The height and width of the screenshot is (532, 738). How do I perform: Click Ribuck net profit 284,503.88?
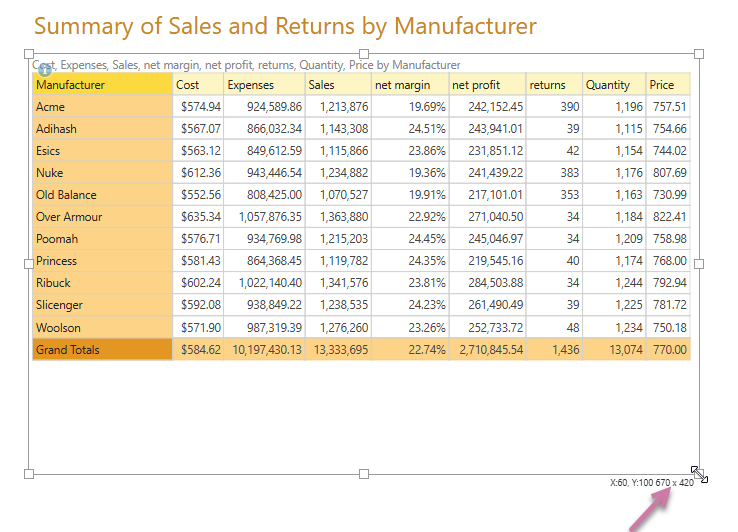pyautogui.click(x=496, y=283)
